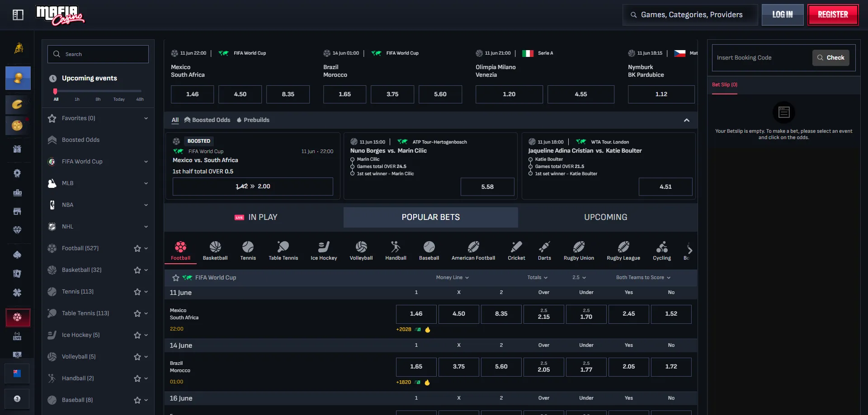Switch to the POPULAR BETS tab
The height and width of the screenshot is (415, 868).
[430, 217]
